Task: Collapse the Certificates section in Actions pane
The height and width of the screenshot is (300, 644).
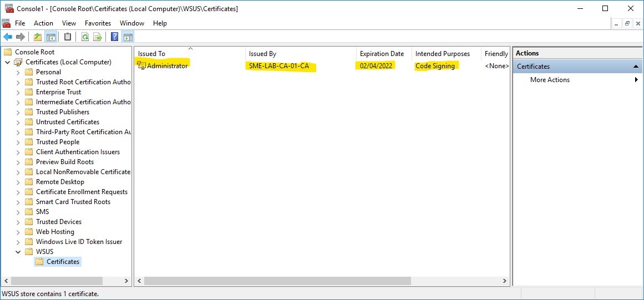Action: (635, 67)
